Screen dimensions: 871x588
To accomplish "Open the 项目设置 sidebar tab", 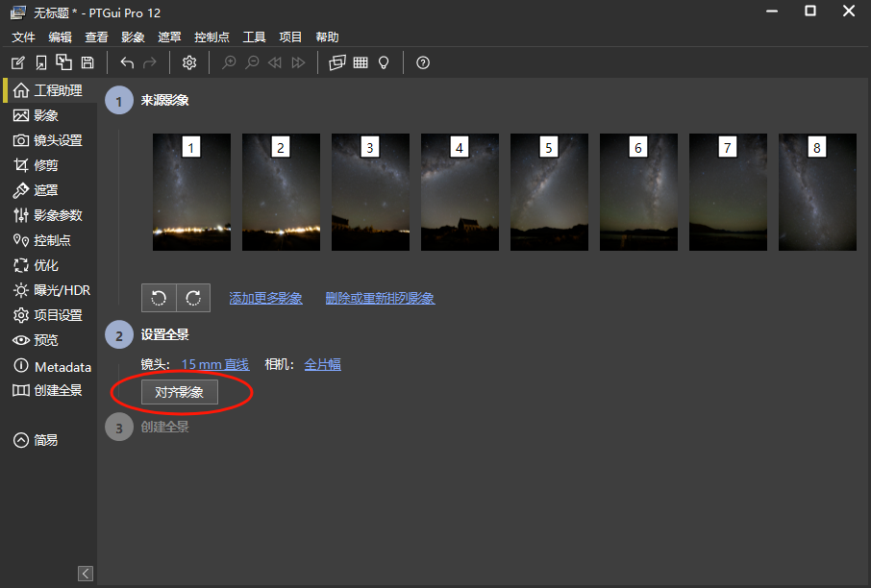I will click(x=49, y=315).
